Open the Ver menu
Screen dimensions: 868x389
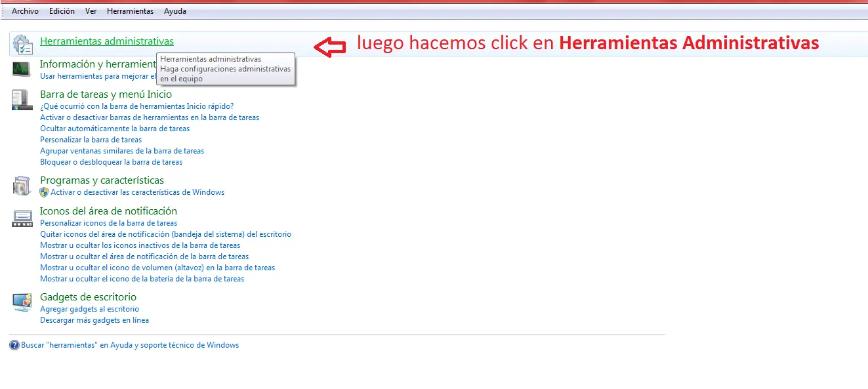click(91, 11)
